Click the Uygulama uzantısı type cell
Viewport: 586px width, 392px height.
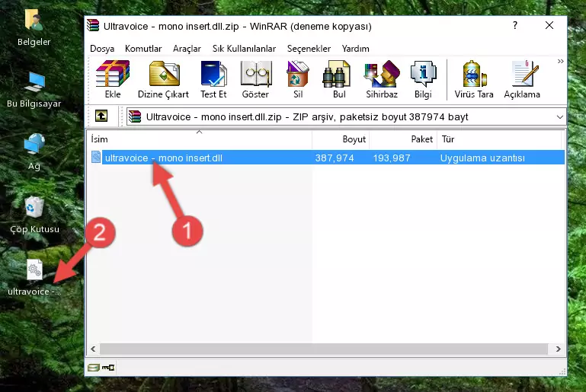point(482,158)
